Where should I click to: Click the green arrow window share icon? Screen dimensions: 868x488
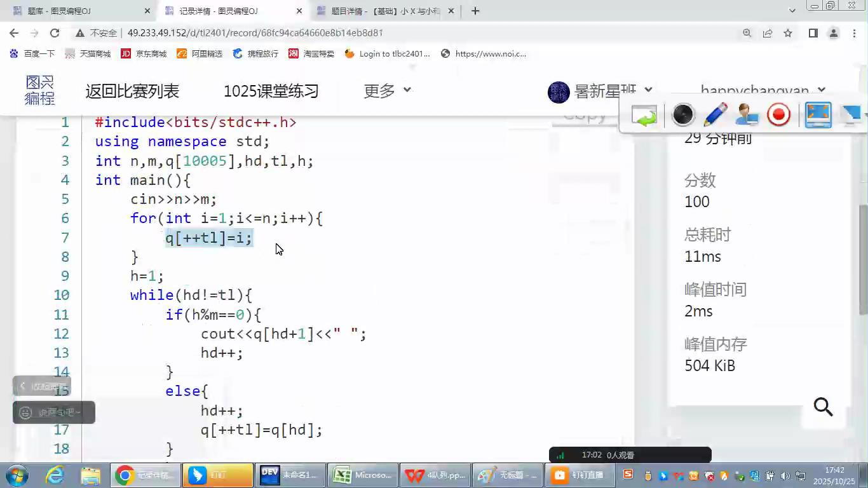(644, 116)
